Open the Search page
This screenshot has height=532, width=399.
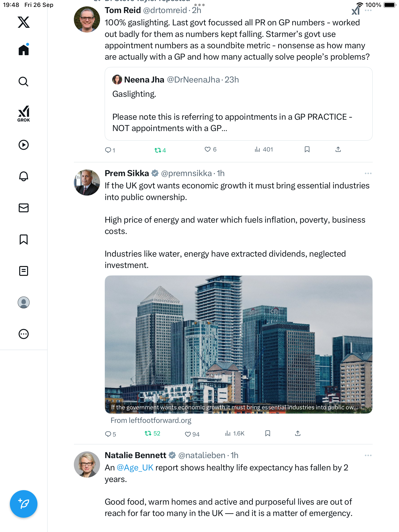(x=24, y=82)
